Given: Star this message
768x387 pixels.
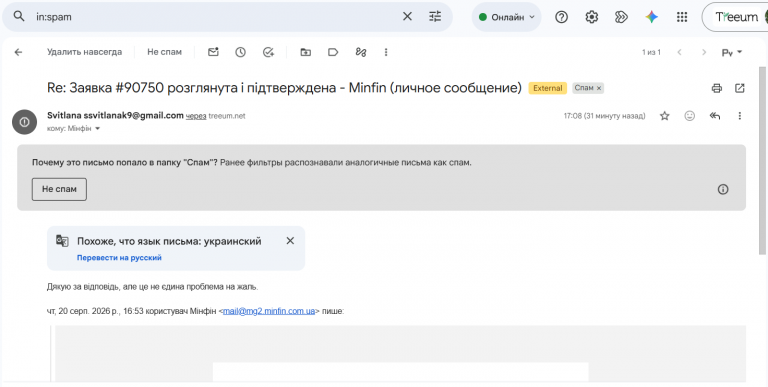Looking at the screenshot, I should [x=665, y=116].
